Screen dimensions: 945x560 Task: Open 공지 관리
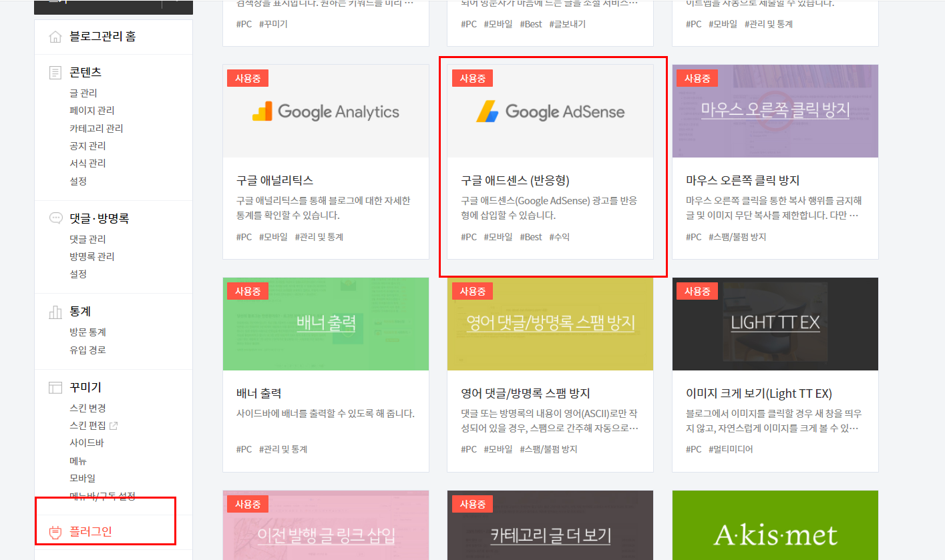[87, 146]
